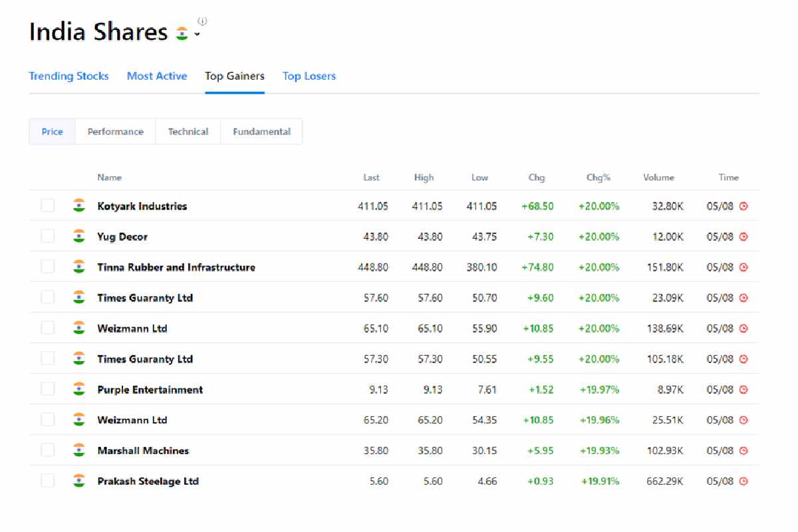Switch to the Performance view
The height and width of the screenshot is (532, 798).
116,132
